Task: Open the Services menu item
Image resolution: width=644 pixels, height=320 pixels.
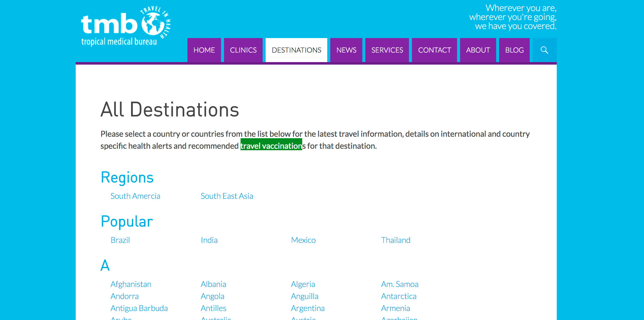Action: [387, 50]
